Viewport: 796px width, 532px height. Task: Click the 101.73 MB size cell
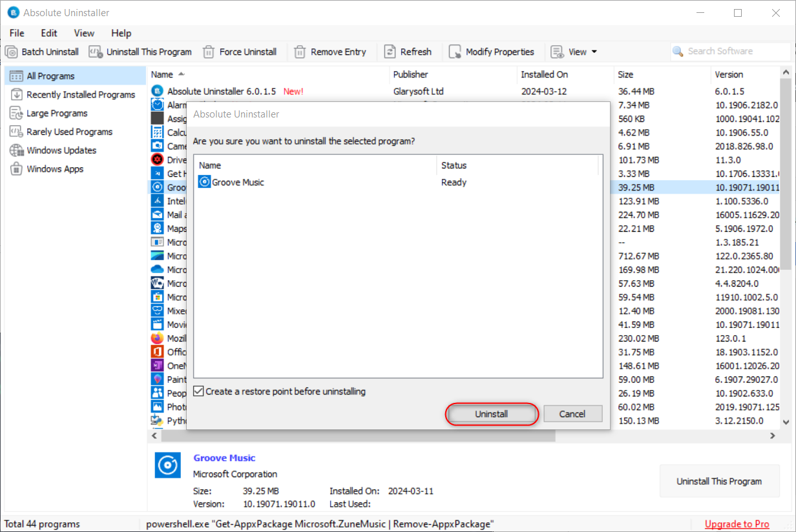click(x=638, y=159)
